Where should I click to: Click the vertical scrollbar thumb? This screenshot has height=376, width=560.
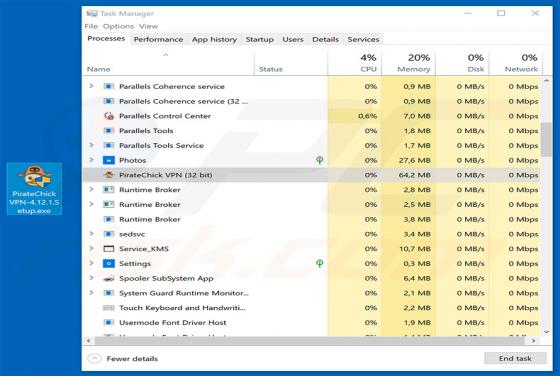pyautogui.click(x=546, y=139)
